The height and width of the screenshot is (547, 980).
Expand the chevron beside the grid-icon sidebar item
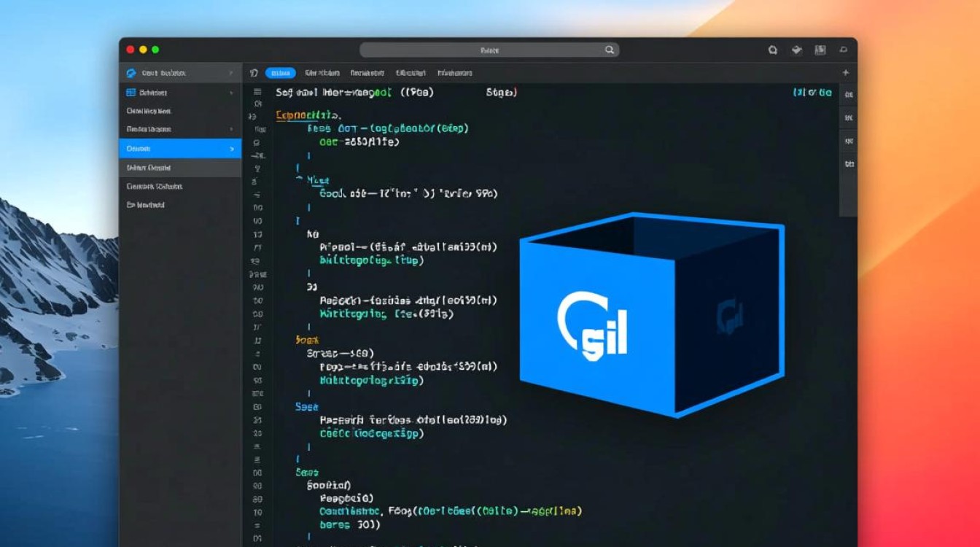point(231,93)
